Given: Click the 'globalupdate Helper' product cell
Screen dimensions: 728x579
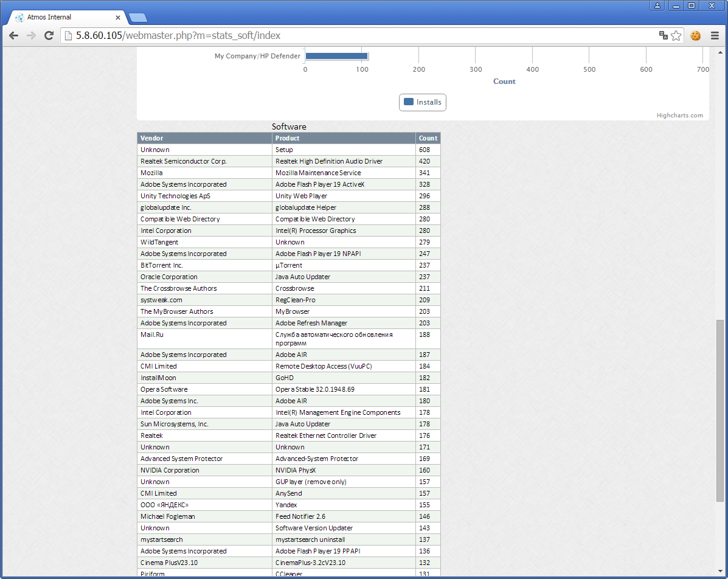Looking at the screenshot, I should pyautogui.click(x=344, y=207).
